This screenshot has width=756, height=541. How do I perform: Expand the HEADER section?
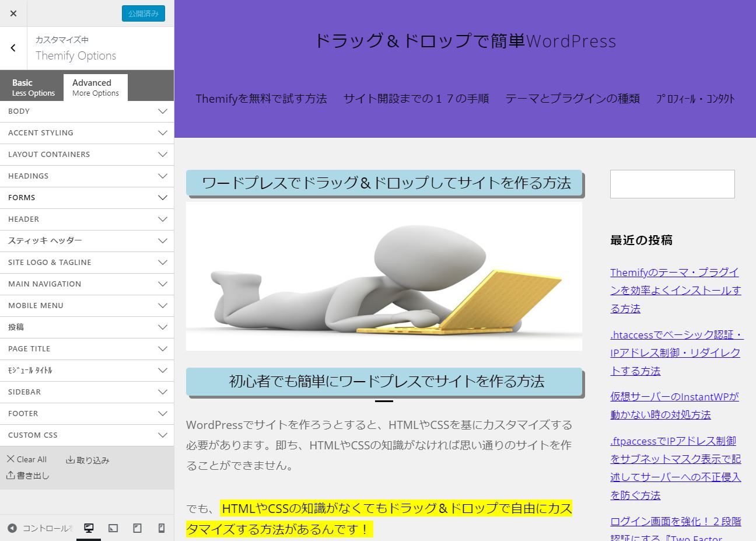[x=87, y=219]
